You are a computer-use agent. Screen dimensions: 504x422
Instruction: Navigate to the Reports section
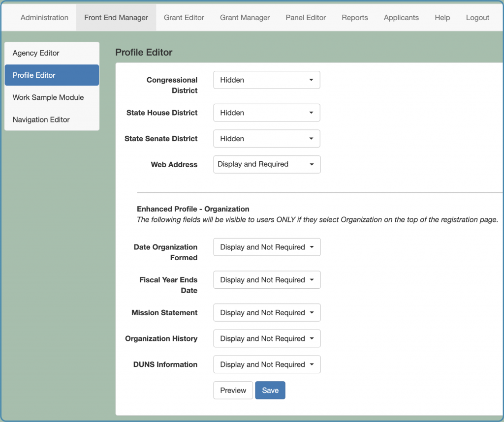[x=354, y=17]
